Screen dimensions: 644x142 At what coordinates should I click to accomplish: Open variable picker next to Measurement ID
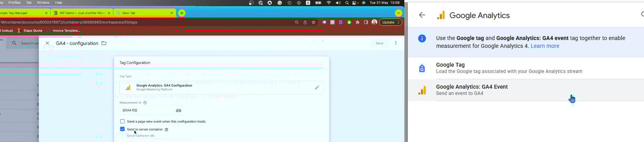[178, 110]
